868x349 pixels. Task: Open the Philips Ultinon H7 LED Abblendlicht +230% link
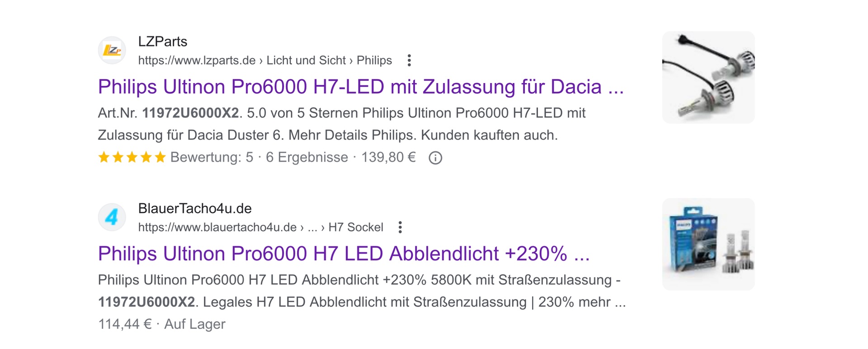pyautogui.click(x=344, y=254)
